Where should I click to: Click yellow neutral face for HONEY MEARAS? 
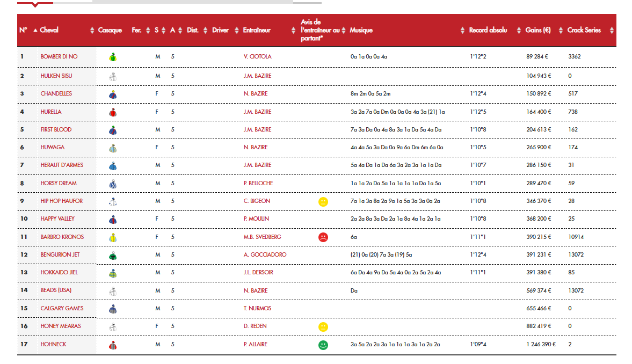click(323, 326)
